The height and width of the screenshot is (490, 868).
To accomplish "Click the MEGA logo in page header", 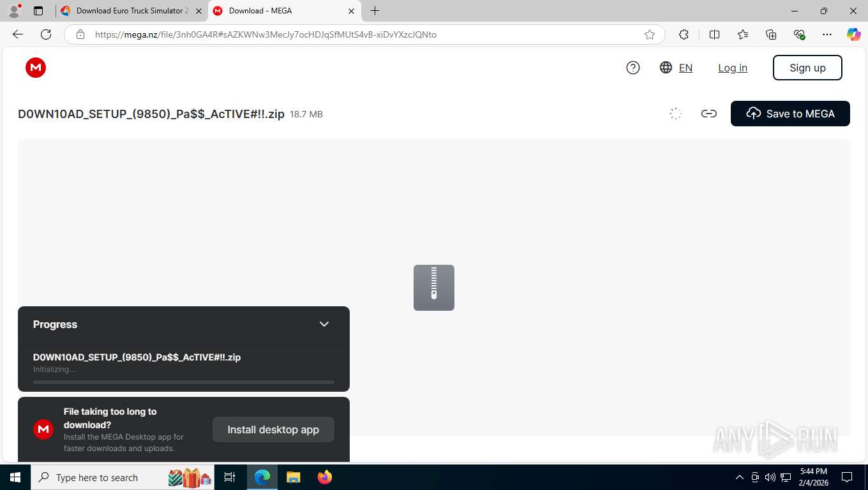I will coord(36,68).
